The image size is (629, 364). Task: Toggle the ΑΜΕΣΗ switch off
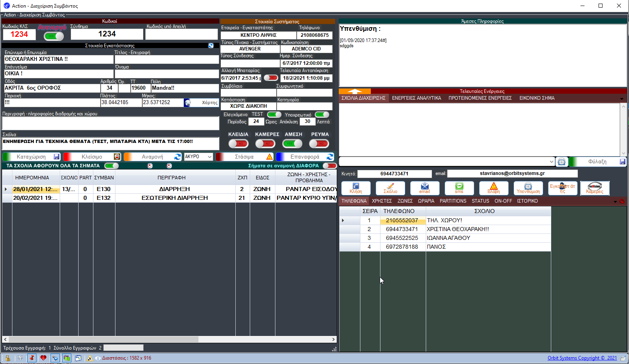[x=293, y=143]
